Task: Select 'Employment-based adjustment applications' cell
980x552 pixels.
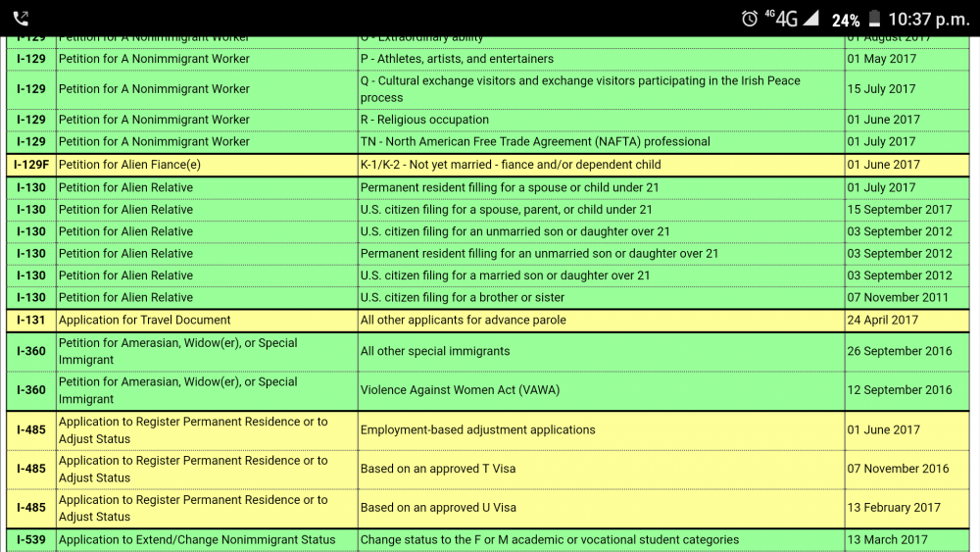Action: (602, 430)
